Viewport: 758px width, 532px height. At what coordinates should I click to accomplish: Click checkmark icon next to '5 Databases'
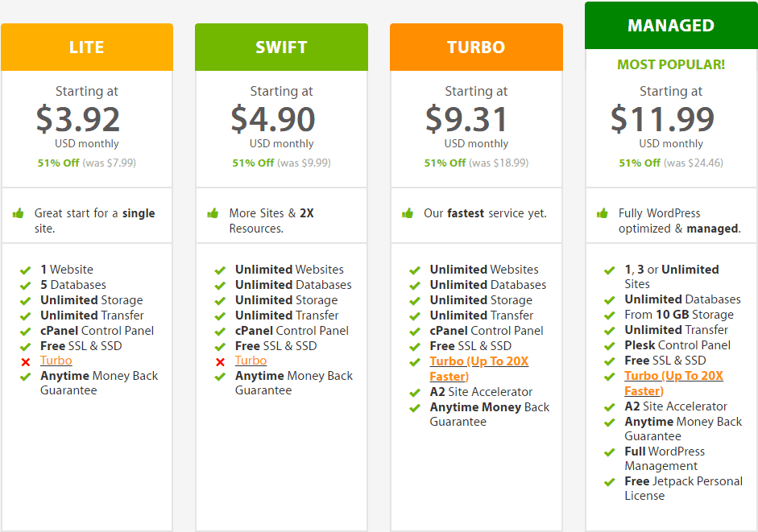point(25,286)
